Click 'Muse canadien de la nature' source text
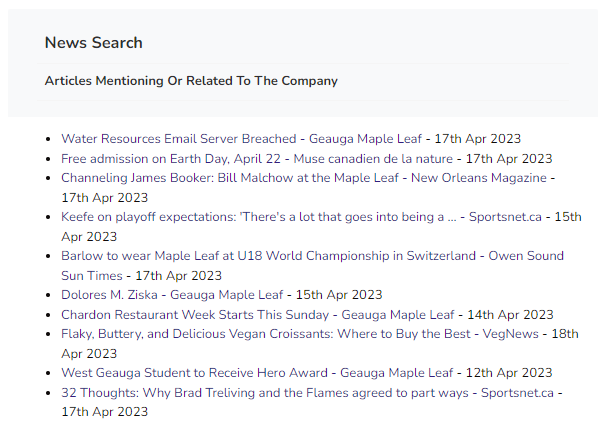 [373, 159]
